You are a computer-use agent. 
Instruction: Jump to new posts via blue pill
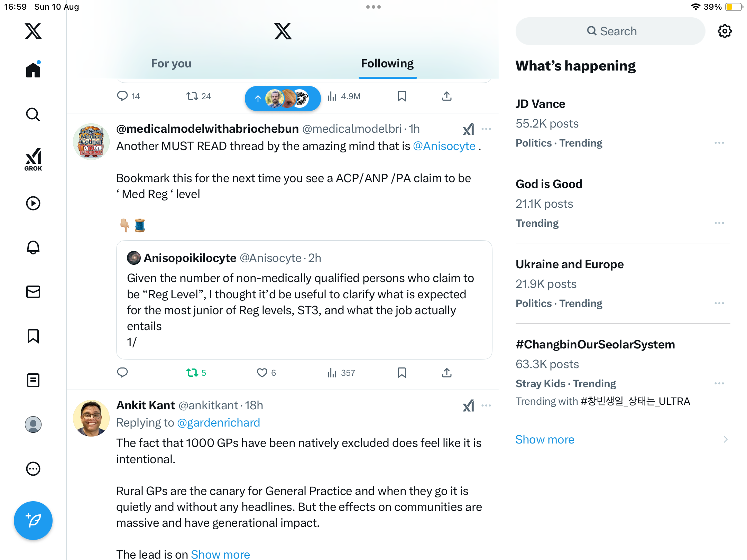point(283,99)
